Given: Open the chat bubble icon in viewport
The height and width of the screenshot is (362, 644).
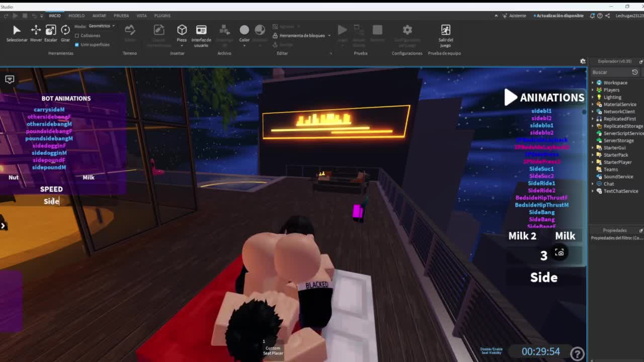Looking at the screenshot, I should [10, 79].
